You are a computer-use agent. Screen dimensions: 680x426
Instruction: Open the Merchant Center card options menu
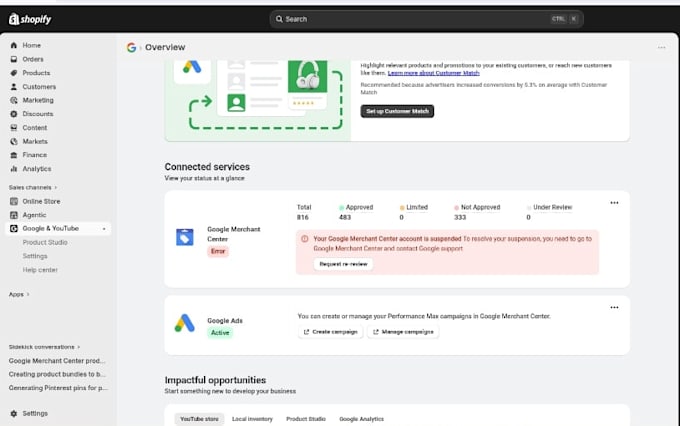pyautogui.click(x=614, y=203)
